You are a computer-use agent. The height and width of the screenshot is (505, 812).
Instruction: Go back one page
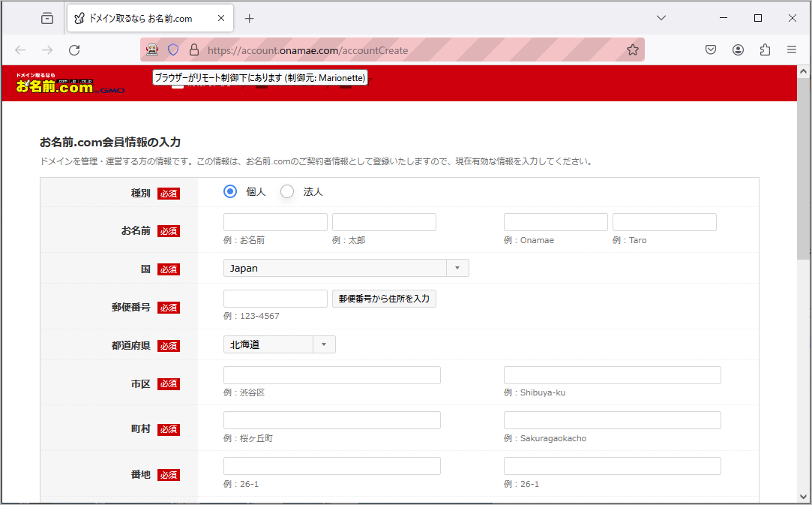point(20,50)
